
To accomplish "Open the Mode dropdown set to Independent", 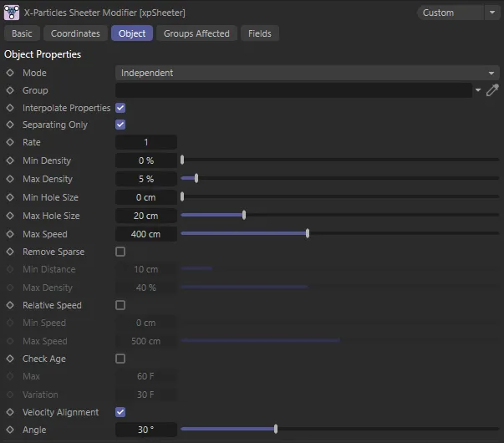I will pos(307,73).
